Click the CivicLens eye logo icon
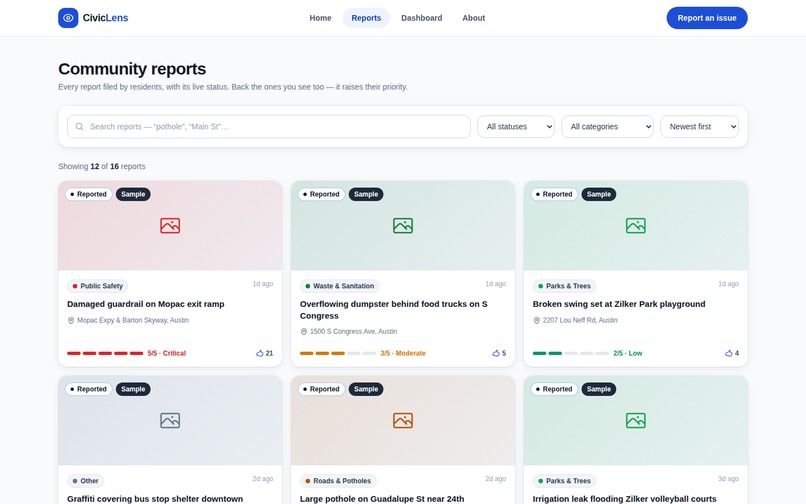 point(68,18)
